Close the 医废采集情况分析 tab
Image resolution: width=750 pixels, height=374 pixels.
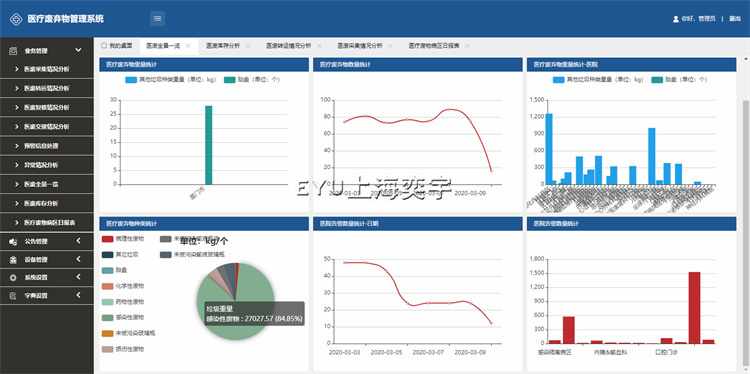pyautogui.click(x=390, y=46)
